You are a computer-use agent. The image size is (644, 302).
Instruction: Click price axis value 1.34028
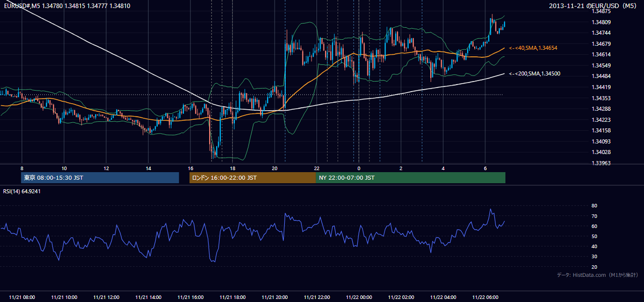(602, 152)
